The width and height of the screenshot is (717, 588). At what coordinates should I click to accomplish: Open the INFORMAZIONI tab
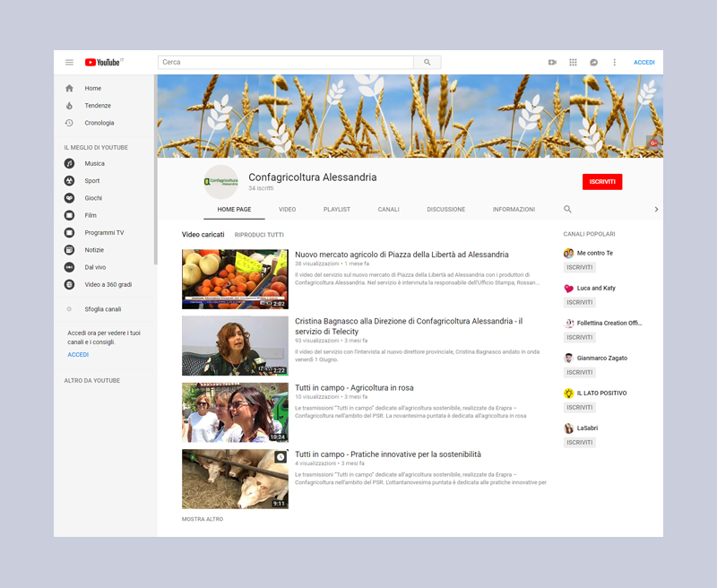tap(514, 210)
